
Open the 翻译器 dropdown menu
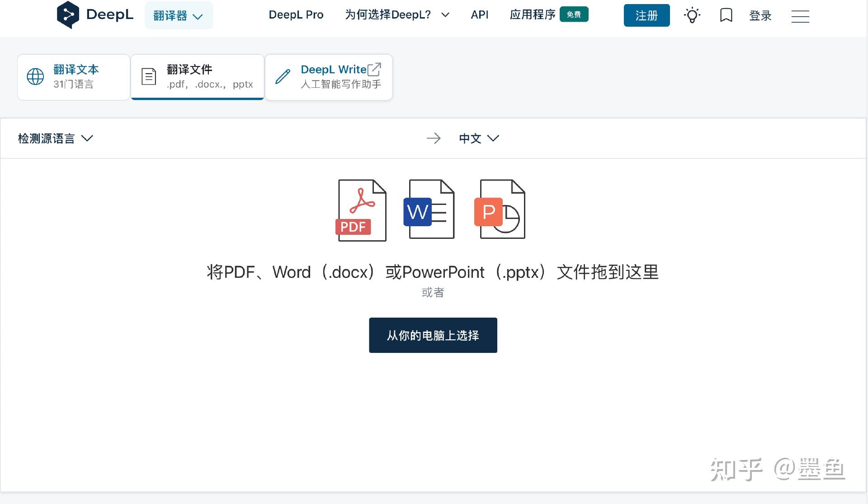(179, 15)
